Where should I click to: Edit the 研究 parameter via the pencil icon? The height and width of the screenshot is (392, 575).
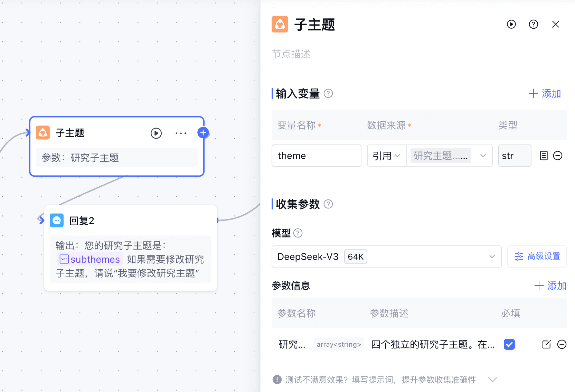point(546,344)
